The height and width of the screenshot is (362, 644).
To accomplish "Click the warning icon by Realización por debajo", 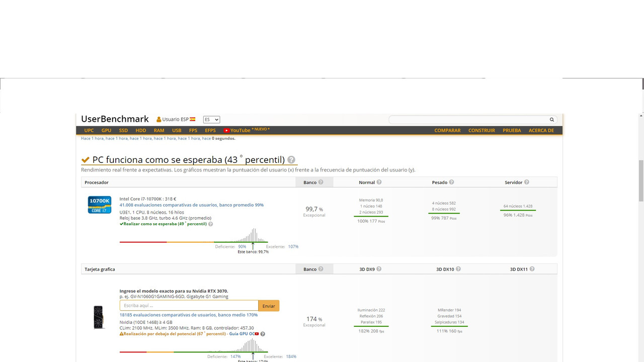I will [x=121, y=334].
